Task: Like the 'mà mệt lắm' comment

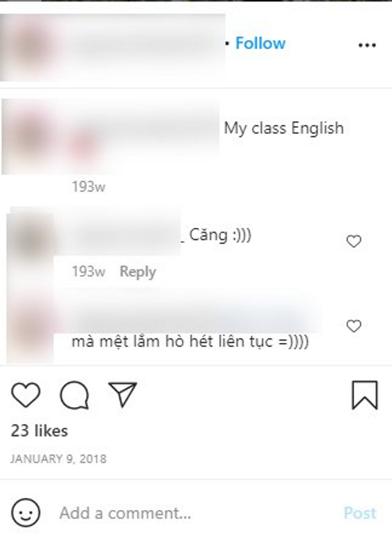Action: click(353, 326)
